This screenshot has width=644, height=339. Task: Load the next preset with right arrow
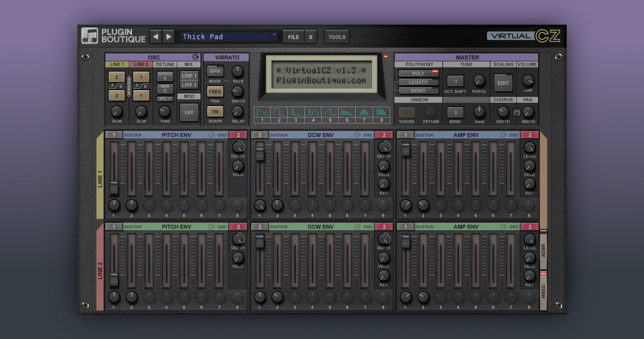169,36
